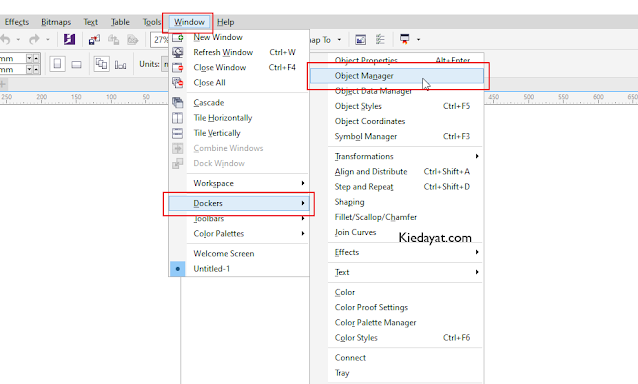Click the Cascade icon

tap(178, 103)
